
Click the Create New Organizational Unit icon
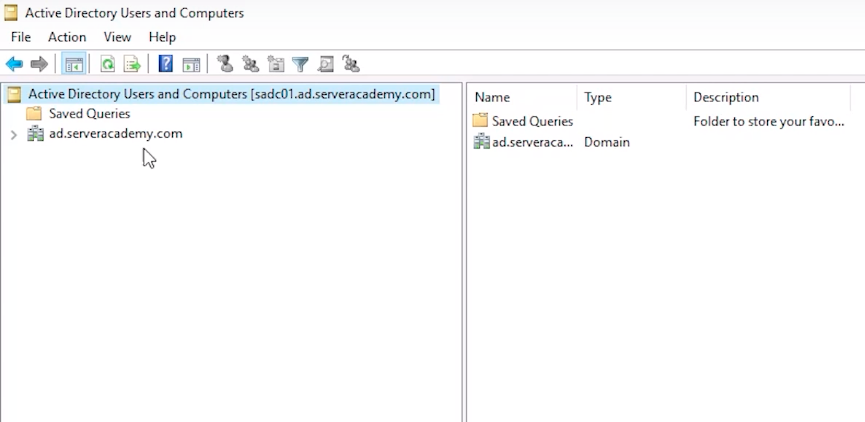pos(275,64)
